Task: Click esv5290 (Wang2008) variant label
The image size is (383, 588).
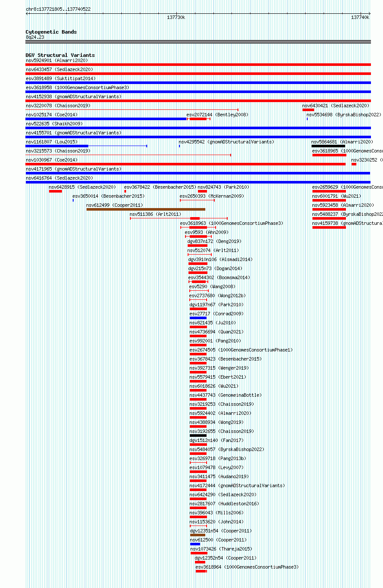Action: coord(212,286)
